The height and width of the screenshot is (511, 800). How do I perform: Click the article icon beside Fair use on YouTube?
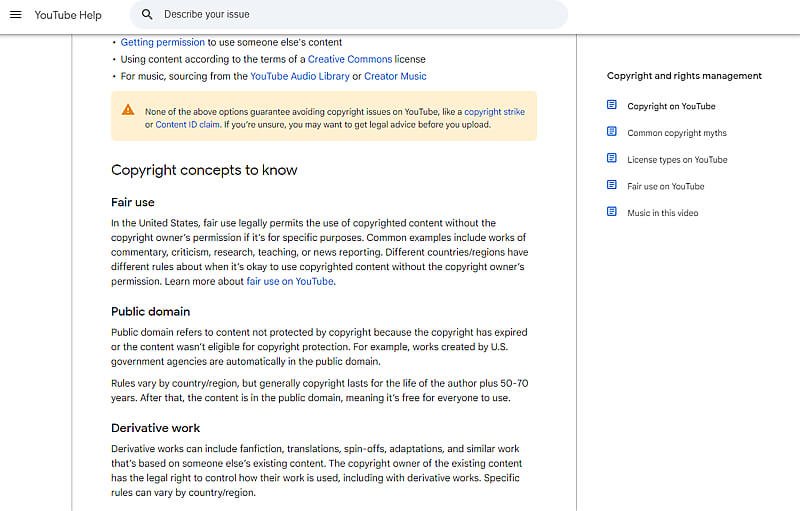(x=612, y=185)
